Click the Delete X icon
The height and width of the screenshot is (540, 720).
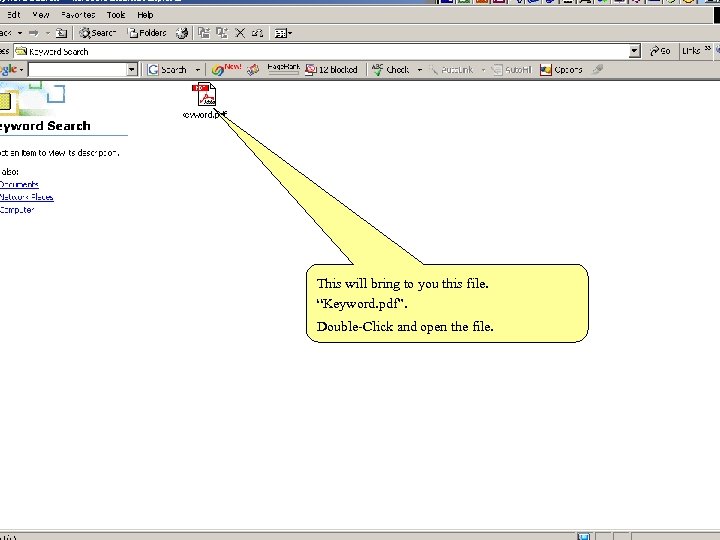coord(240,33)
